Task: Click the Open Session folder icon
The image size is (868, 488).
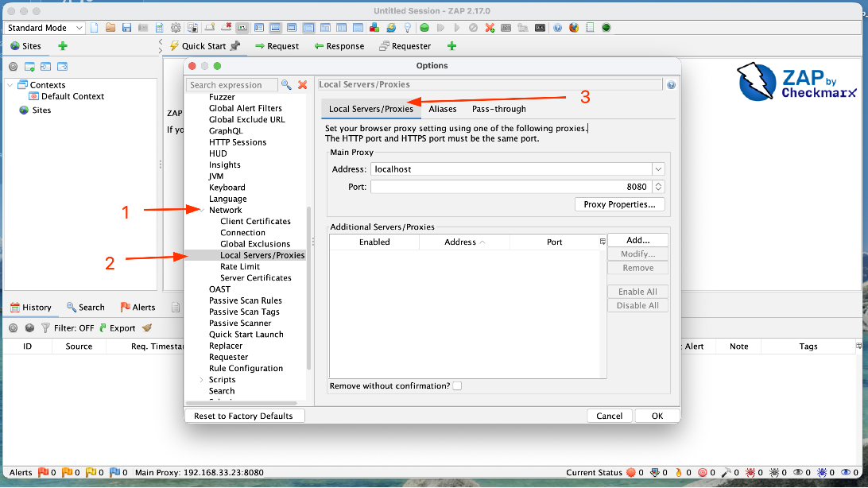Action: (x=110, y=28)
